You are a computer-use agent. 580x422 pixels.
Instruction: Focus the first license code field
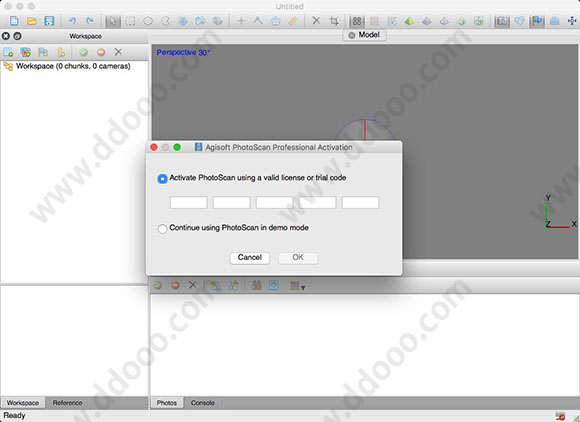[x=189, y=202]
